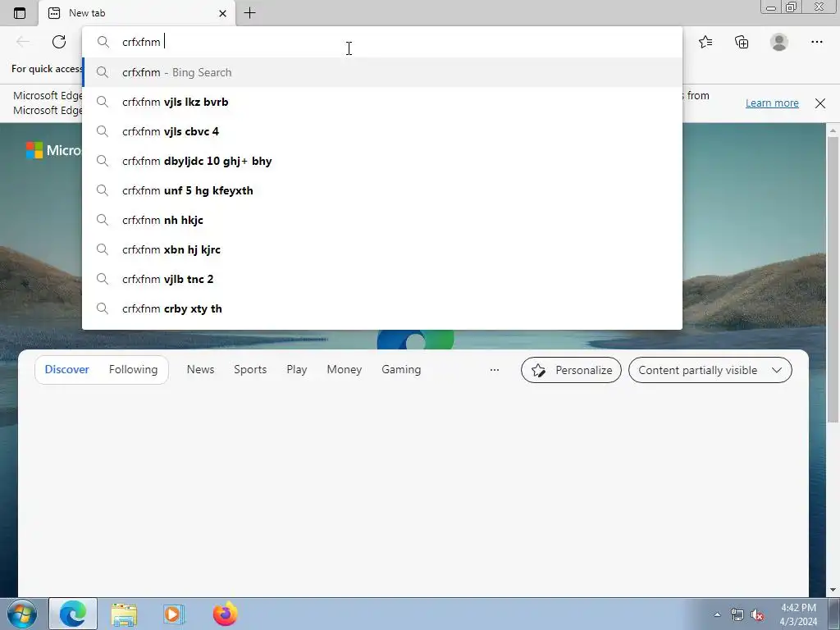The width and height of the screenshot is (840, 630).
Task: Pick suggestion crfxfnm dbyljdc 10 ghj+ bhy
Action: pyautogui.click(x=382, y=161)
